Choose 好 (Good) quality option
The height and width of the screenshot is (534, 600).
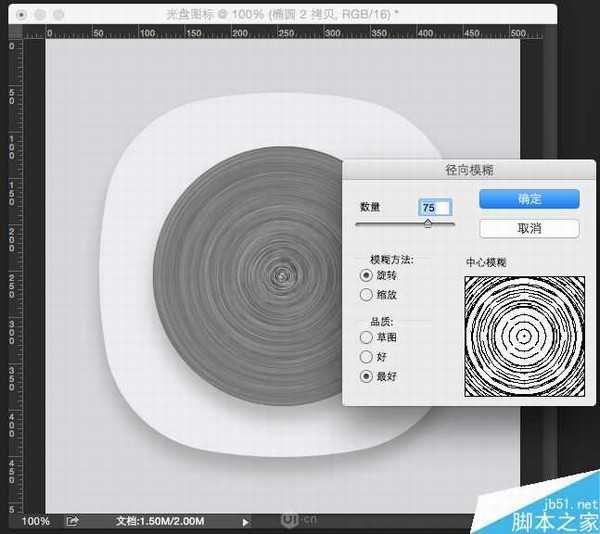pos(366,357)
